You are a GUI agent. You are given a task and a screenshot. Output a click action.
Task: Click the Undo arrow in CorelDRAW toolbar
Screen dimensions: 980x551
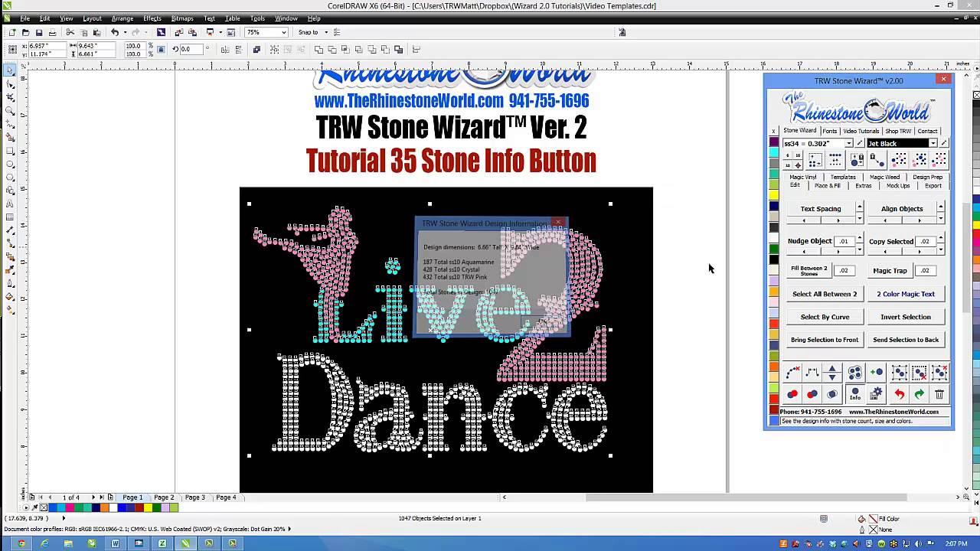[114, 32]
